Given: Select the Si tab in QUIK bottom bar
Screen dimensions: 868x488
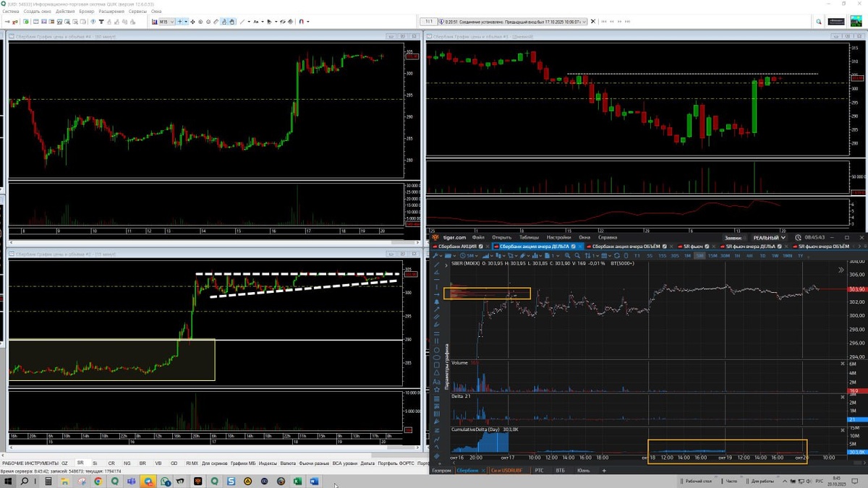Looking at the screenshot, I should tap(95, 463).
